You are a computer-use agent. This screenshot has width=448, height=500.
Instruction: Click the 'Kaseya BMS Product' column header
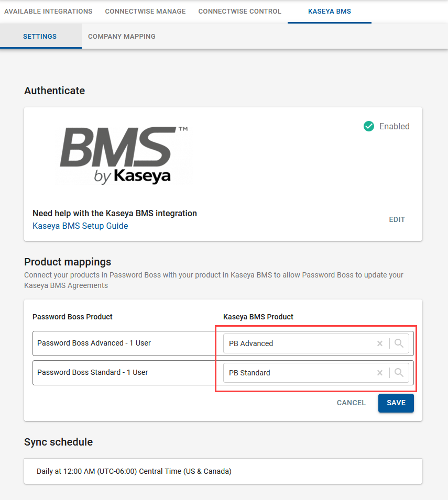click(x=258, y=317)
